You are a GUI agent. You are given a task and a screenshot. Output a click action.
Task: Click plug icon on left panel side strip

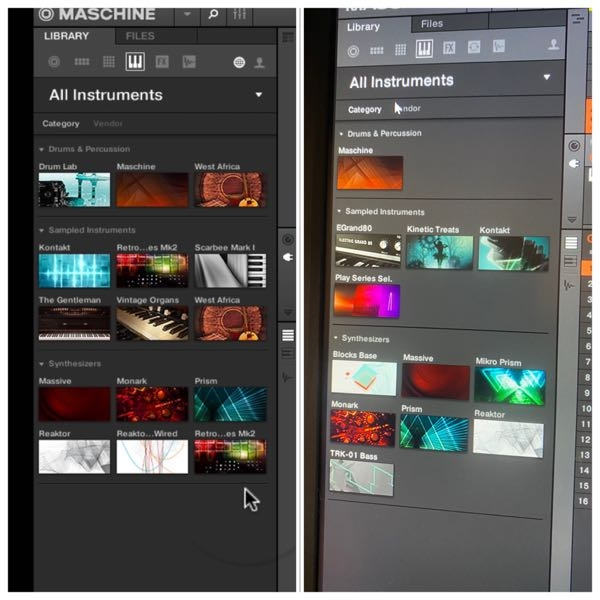(288, 257)
